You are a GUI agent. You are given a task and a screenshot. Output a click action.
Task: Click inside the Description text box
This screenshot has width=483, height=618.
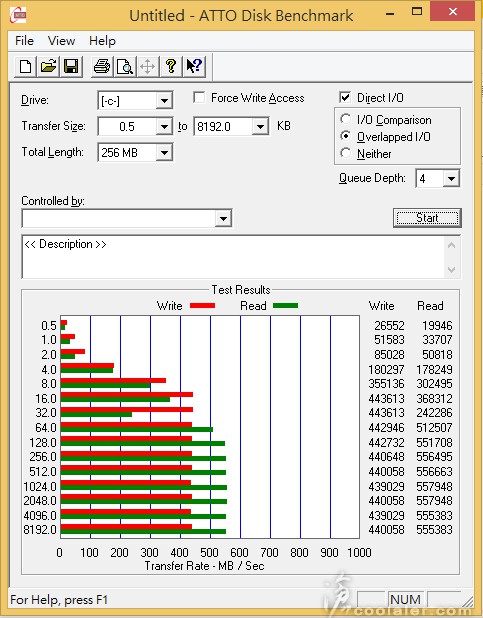point(235,257)
